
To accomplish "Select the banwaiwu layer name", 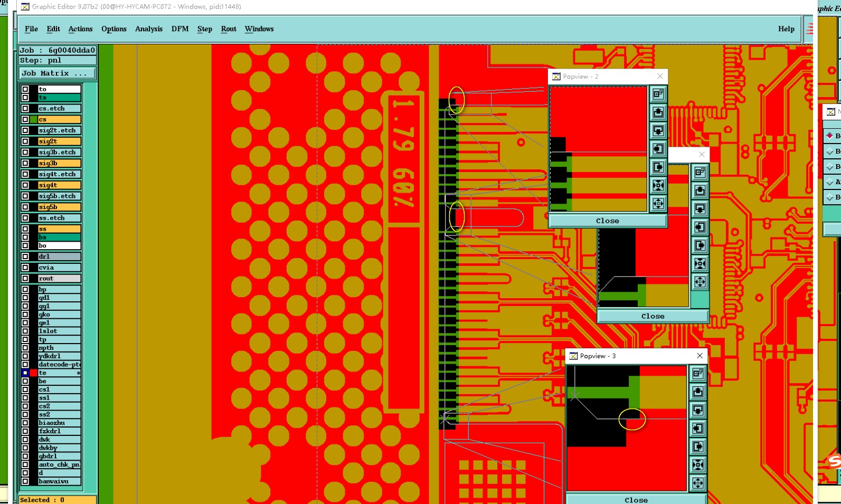I will [x=59, y=481].
